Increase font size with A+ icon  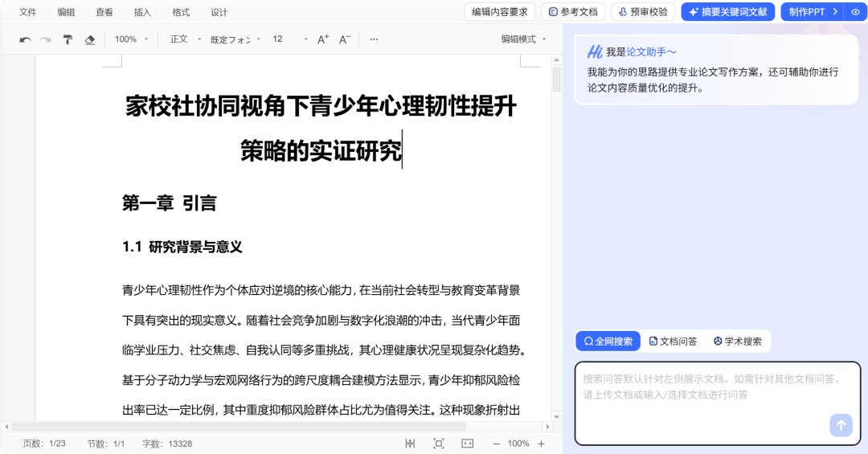pos(323,39)
